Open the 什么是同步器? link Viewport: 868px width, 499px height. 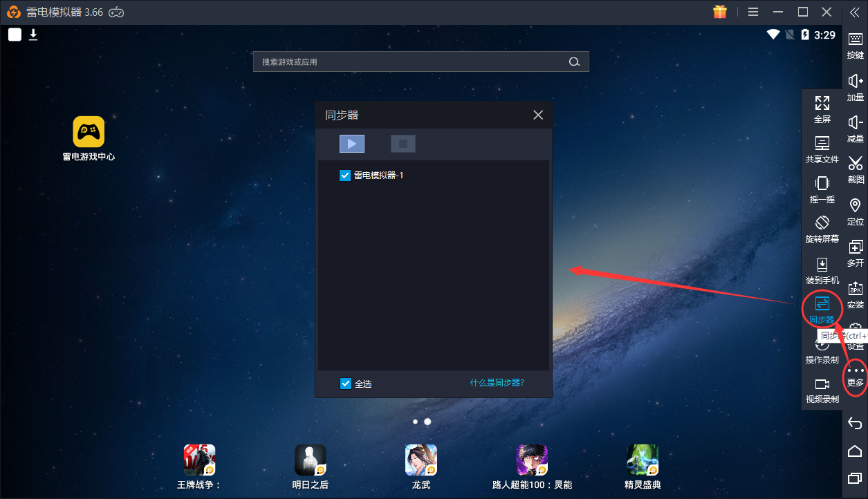[497, 382]
